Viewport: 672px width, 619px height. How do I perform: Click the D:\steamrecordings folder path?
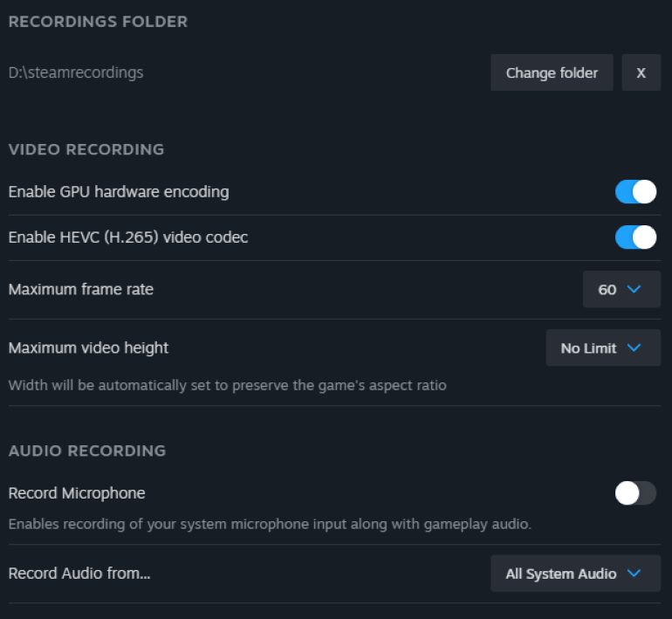click(76, 72)
